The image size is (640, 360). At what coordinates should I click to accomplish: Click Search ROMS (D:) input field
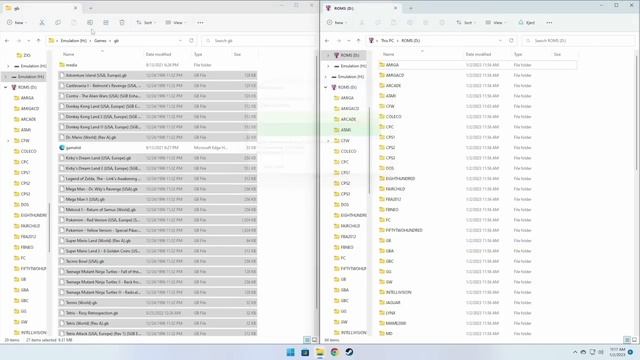(x=579, y=41)
